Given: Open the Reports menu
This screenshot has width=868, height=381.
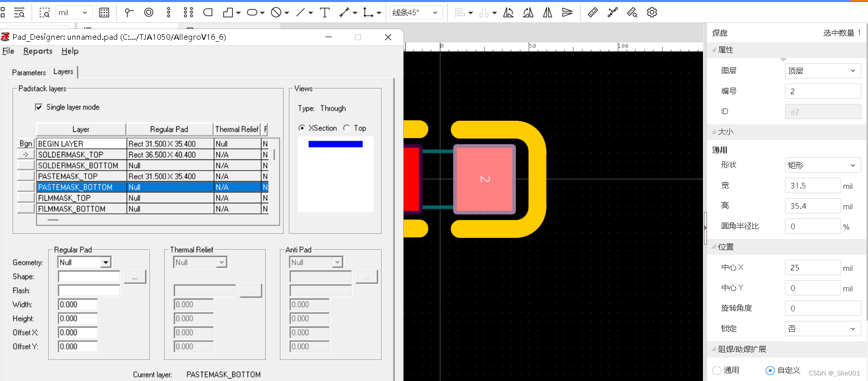Looking at the screenshot, I should coord(38,51).
